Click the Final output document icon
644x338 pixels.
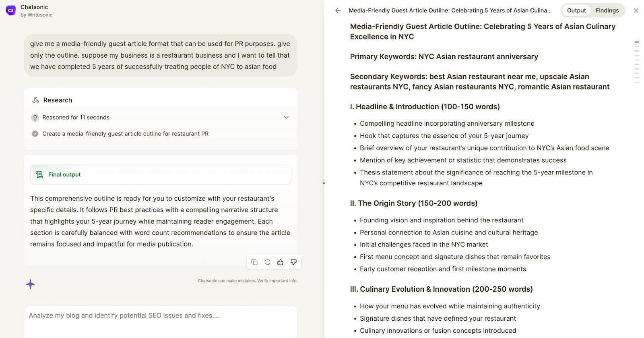tap(39, 174)
